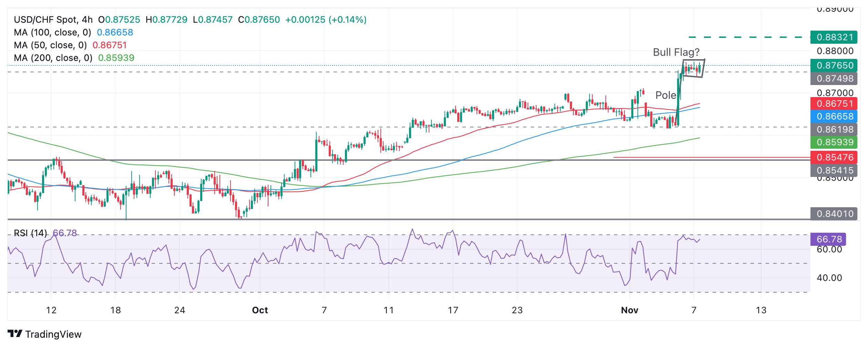Click the blue 0.86658 MA price tag

(x=834, y=116)
